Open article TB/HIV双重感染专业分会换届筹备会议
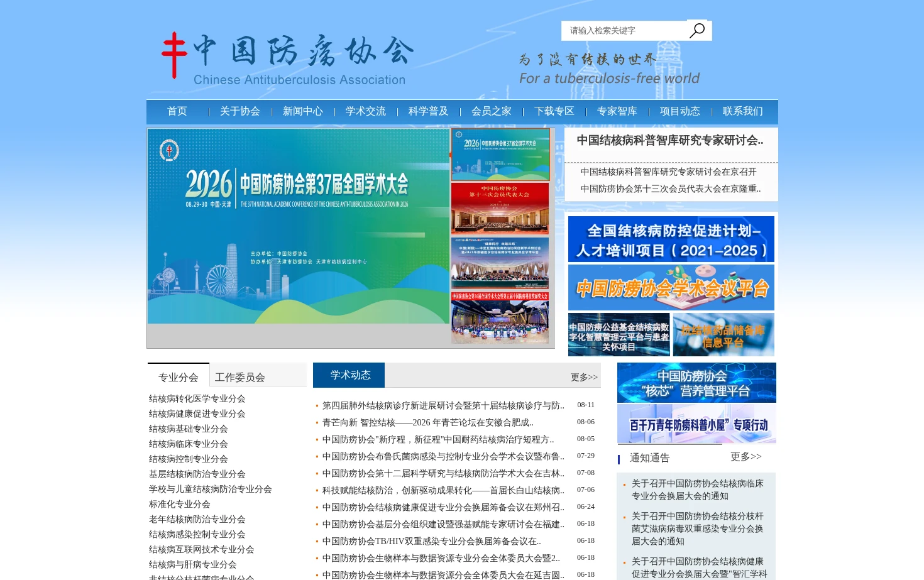The height and width of the screenshot is (580, 924). [x=432, y=541]
